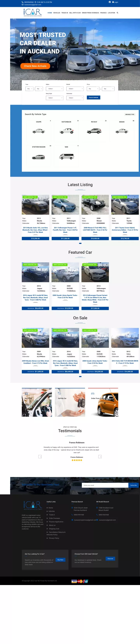Go to previous hero slide arrow
This screenshot has width=140, height=644.
(16, 54)
